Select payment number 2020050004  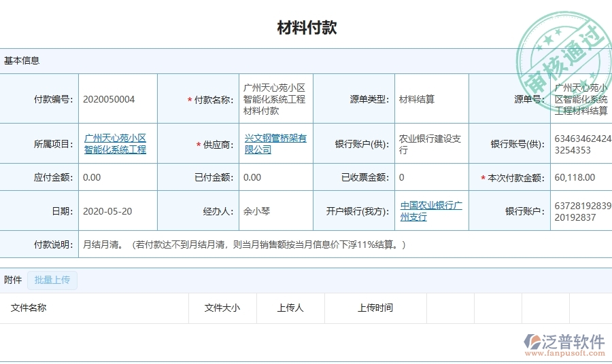pyautogui.click(x=109, y=99)
